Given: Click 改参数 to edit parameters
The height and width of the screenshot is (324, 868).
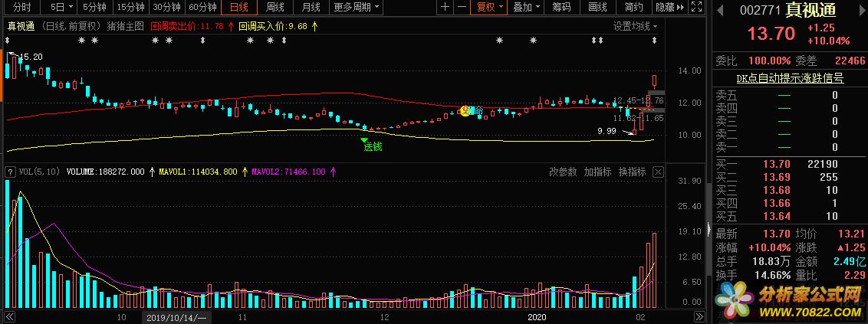Looking at the screenshot, I should (x=563, y=172).
